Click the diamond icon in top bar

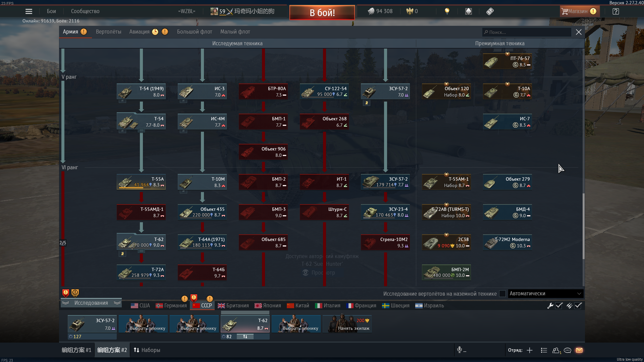469,11
